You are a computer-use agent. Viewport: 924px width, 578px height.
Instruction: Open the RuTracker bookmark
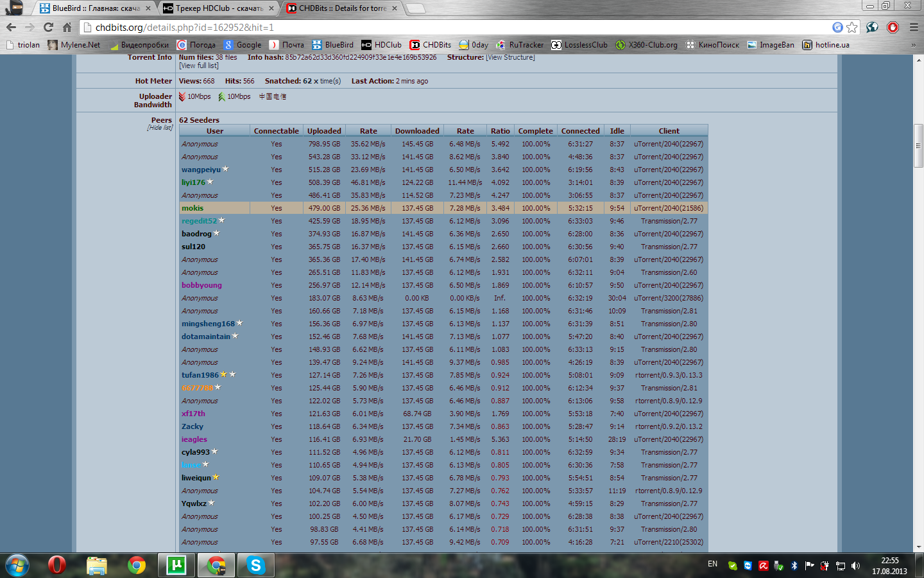click(520, 45)
